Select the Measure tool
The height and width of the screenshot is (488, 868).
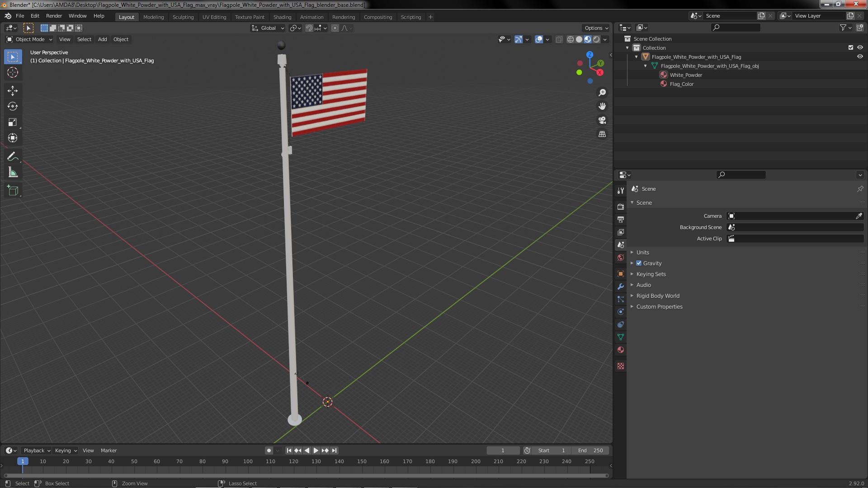(x=13, y=173)
